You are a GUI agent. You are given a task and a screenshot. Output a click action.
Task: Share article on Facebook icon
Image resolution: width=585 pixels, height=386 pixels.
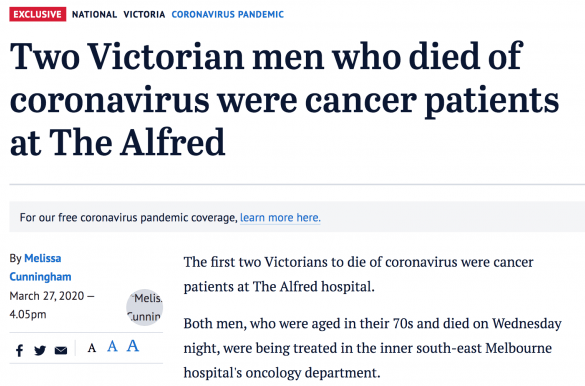pos(19,351)
